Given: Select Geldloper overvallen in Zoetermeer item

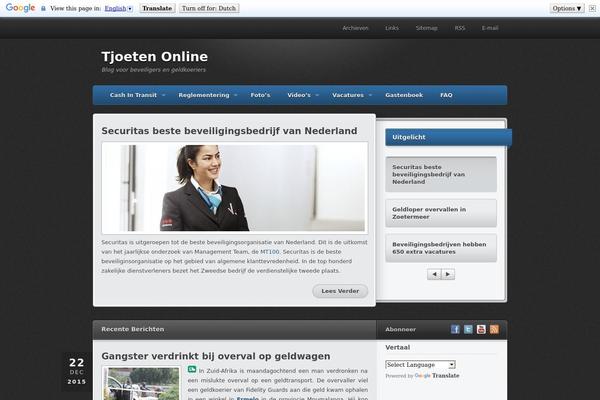Looking at the screenshot, I should (441, 213).
